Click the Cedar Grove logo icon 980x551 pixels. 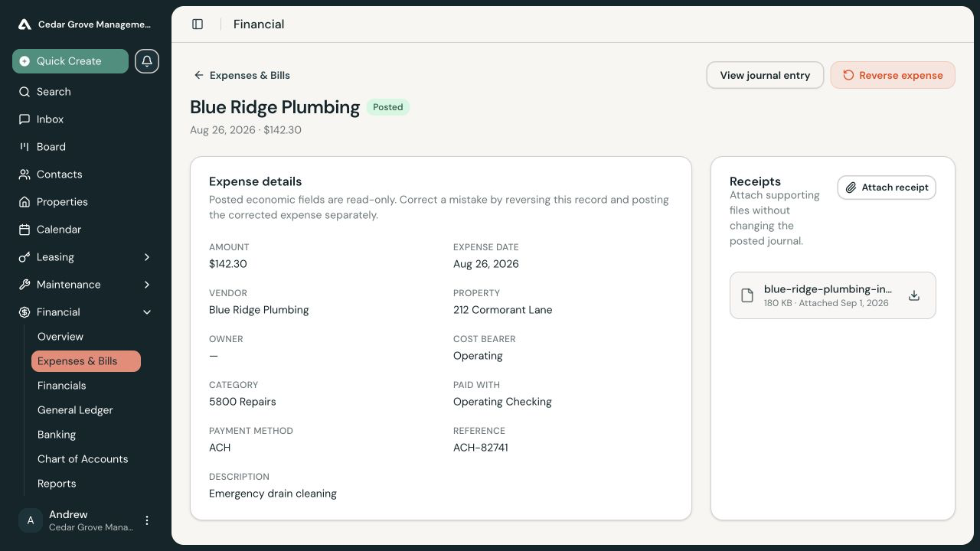point(24,24)
